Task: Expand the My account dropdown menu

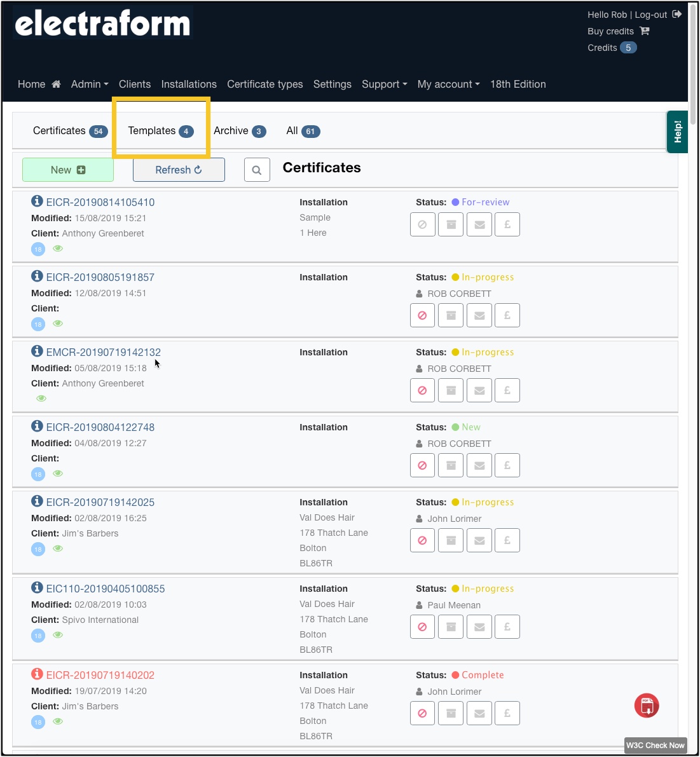Action: [x=448, y=84]
